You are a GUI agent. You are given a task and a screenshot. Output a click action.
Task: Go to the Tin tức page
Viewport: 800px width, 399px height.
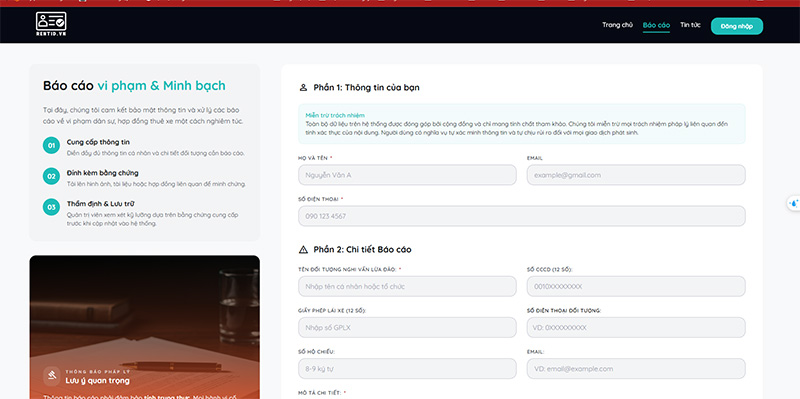click(x=690, y=24)
